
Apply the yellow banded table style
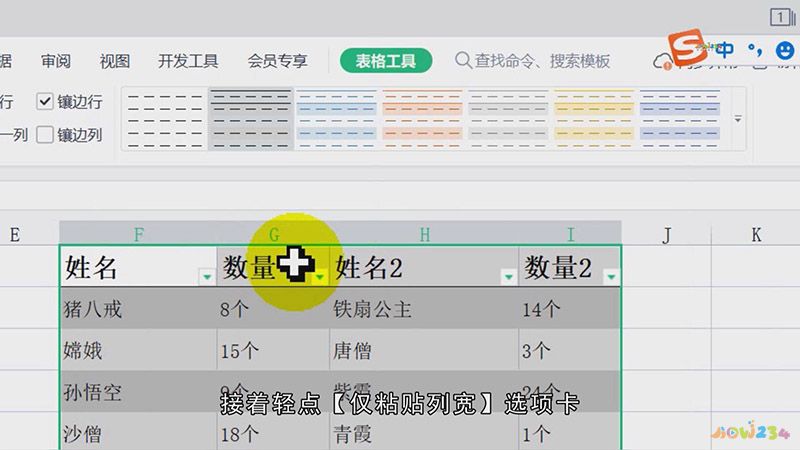coord(593,120)
